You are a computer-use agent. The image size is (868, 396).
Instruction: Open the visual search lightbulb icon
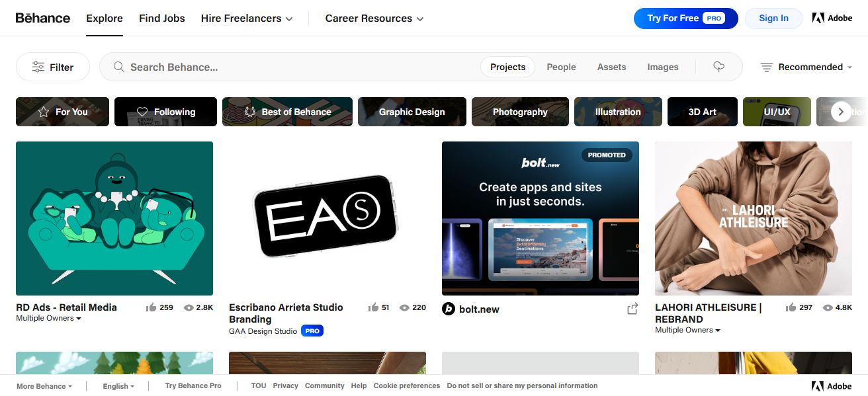point(719,67)
